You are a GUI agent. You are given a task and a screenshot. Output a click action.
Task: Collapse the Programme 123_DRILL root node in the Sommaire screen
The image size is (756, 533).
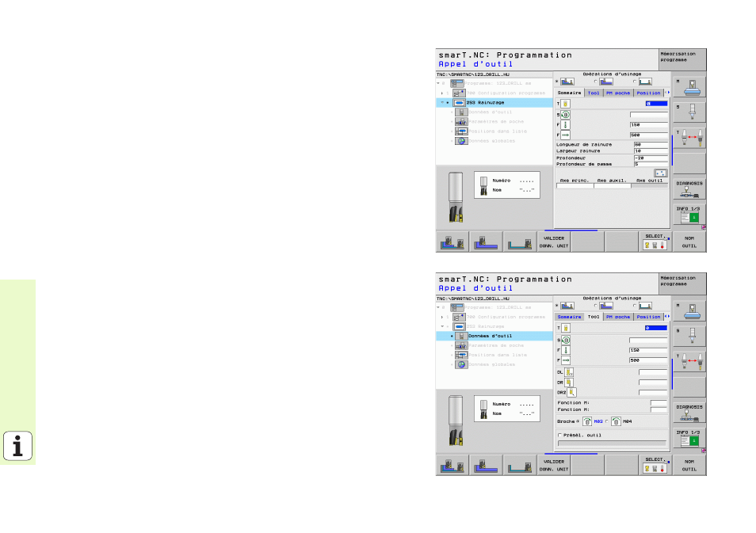[x=438, y=83]
